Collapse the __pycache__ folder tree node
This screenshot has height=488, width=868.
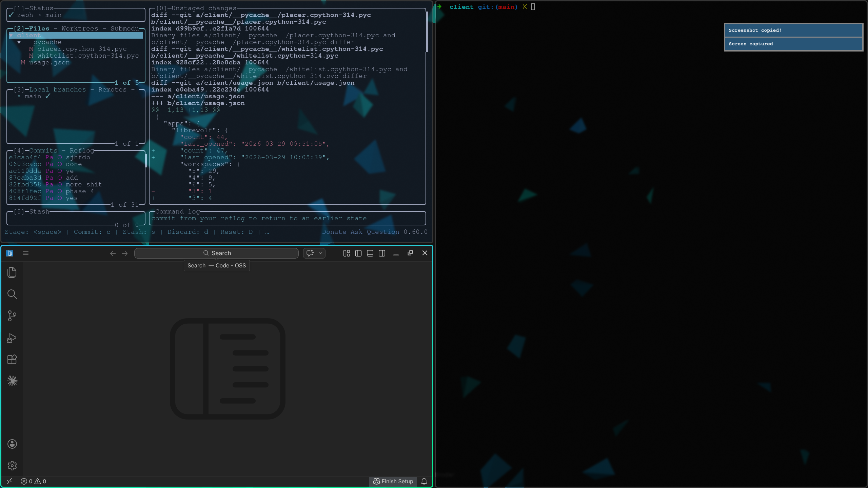pyautogui.click(x=19, y=42)
